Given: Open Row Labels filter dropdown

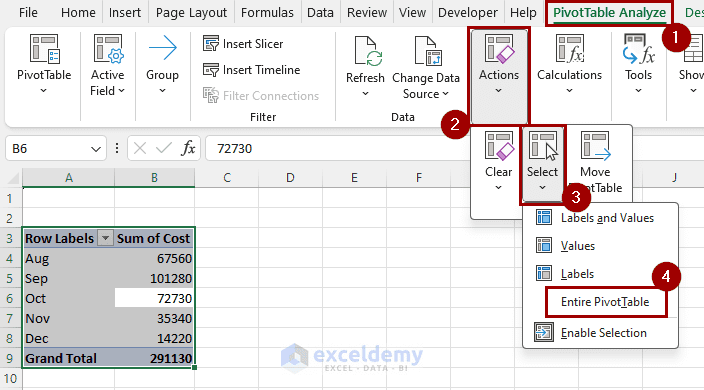Looking at the screenshot, I should [x=106, y=238].
